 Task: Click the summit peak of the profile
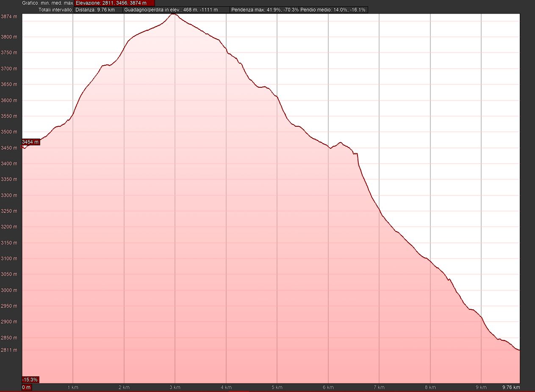pyautogui.click(x=173, y=14)
